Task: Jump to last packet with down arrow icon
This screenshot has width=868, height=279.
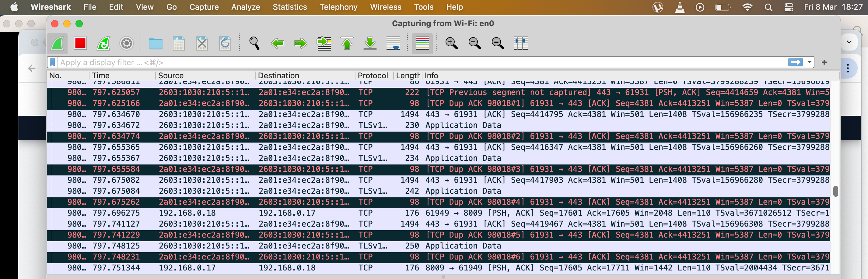Action: point(370,44)
